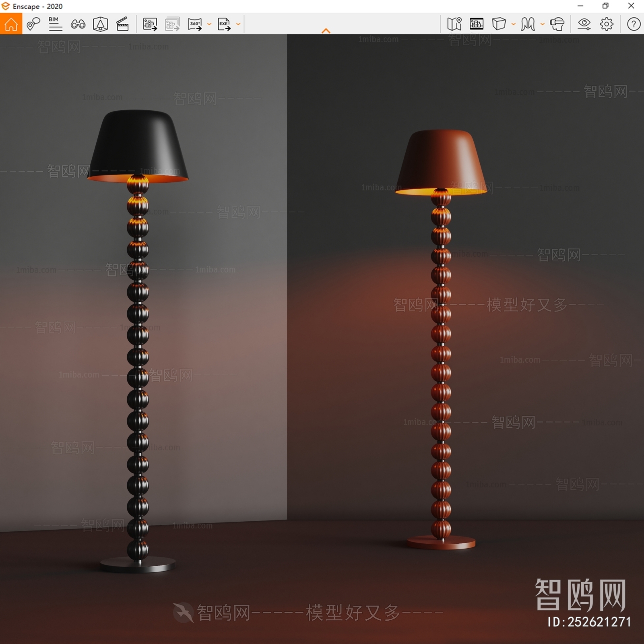644x644 pixels.
Task: Click the red lamp's round base
Action: [x=441, y=543]
